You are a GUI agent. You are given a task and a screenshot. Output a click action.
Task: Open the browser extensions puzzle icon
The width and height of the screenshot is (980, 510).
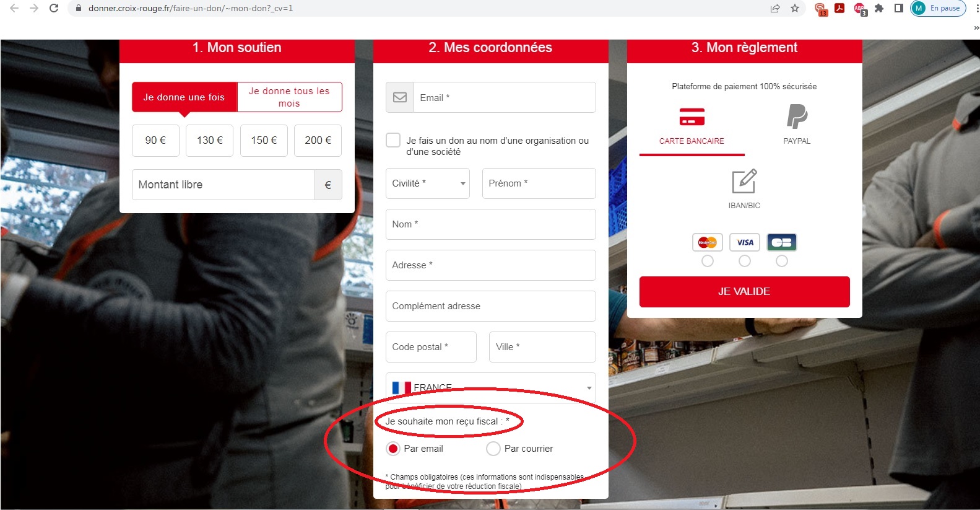coord(878,8)
